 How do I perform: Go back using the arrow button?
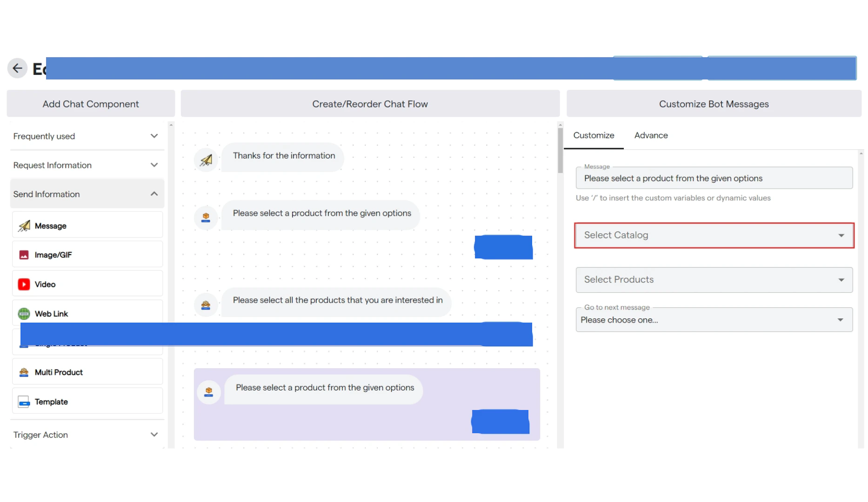click(17, 68)
